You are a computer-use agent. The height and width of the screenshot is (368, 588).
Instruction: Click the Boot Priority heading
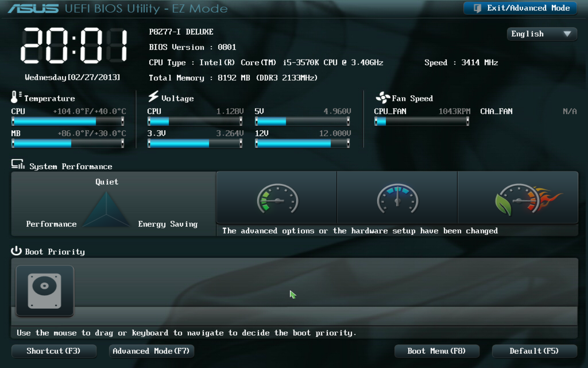55,252
